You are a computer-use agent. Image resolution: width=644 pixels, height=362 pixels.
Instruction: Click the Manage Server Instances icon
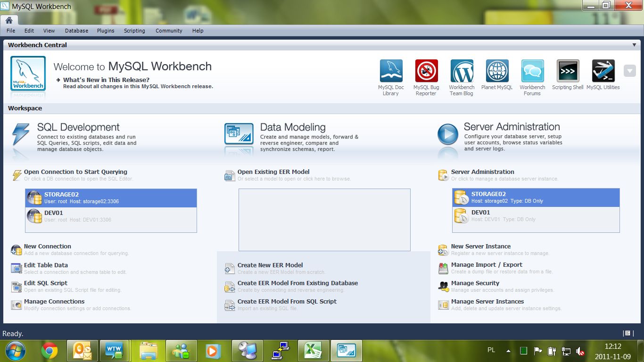443,305
